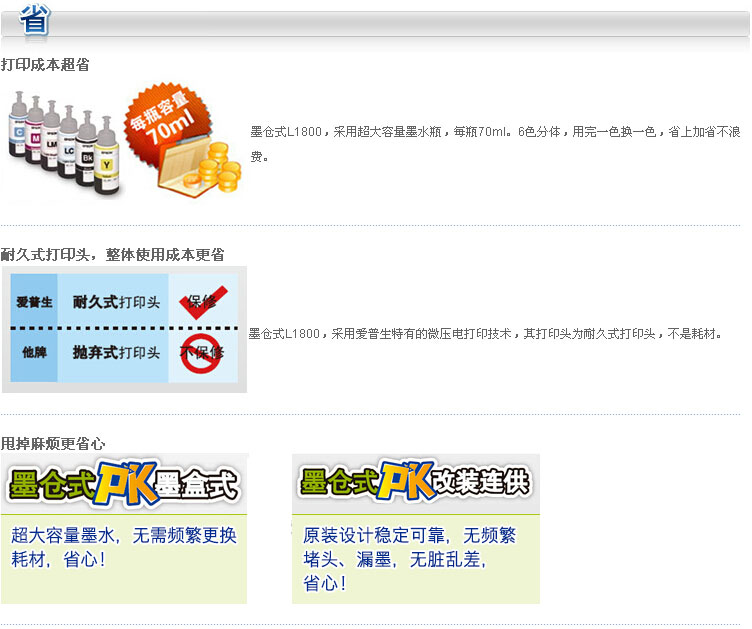
Task: Click the 超大容量墨水 description box
Action: tap(124, 559)
